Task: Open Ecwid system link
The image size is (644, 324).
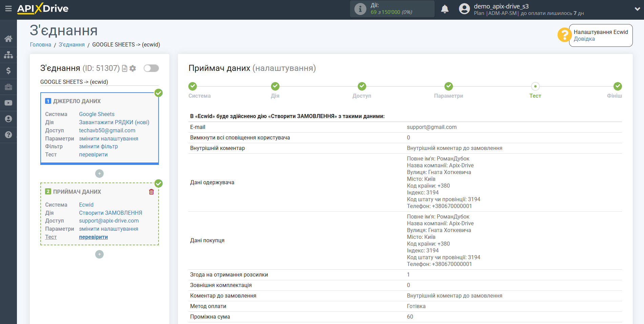Action: coord(86,205)
